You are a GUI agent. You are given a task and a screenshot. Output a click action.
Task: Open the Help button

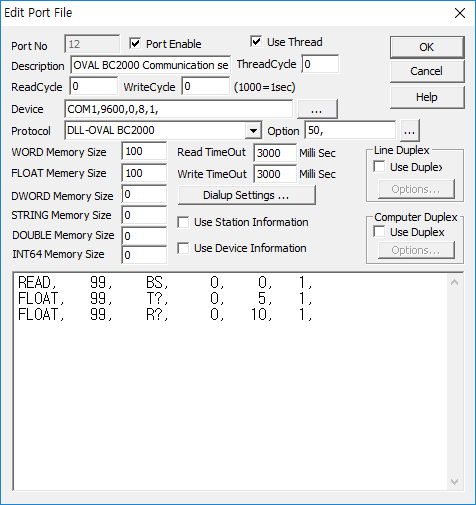(427, 97)
